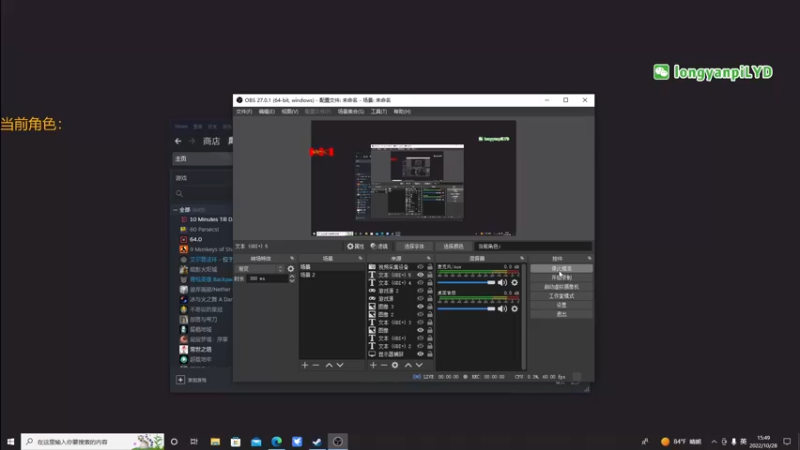Open 设置 in Controls panel
This screenshot has height=450, width=800.
[x=561, y=305]
